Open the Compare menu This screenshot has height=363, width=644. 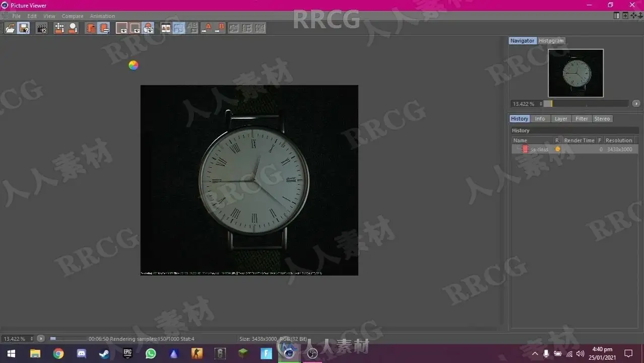73,16
